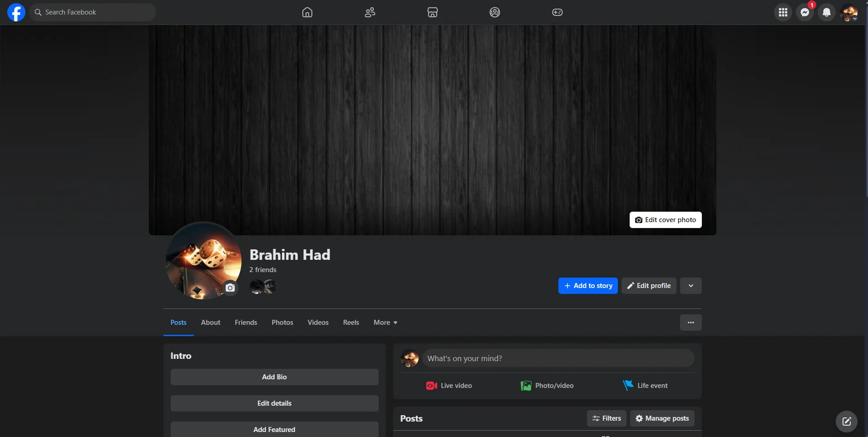Open account menu from profile avatar
Viewport: 868px width, 437px height.
click(x=848, y=12)
